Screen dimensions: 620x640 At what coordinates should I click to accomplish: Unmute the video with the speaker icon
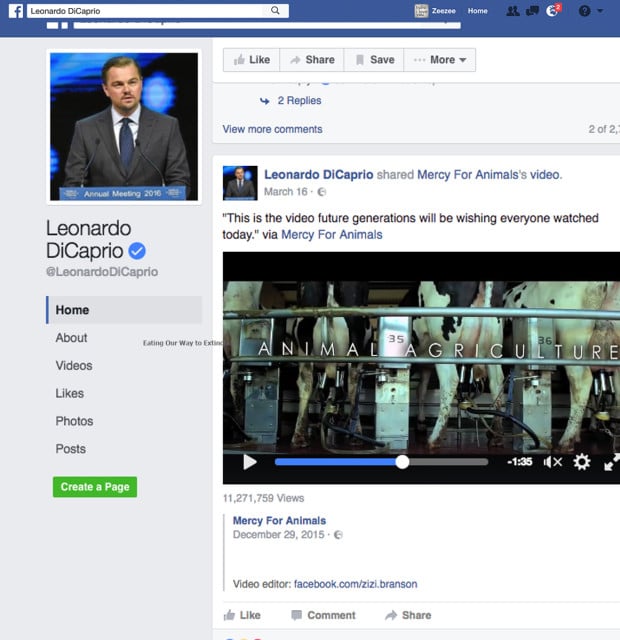(x=553, y=462)
